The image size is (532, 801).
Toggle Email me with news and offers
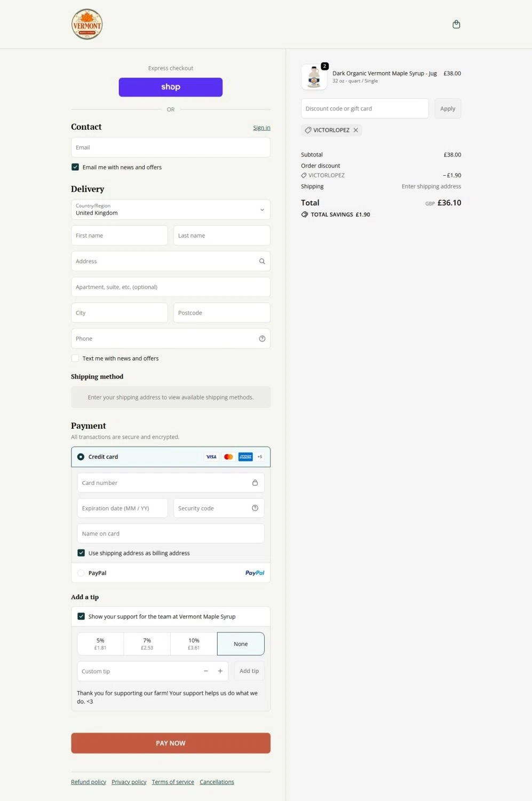75,167
